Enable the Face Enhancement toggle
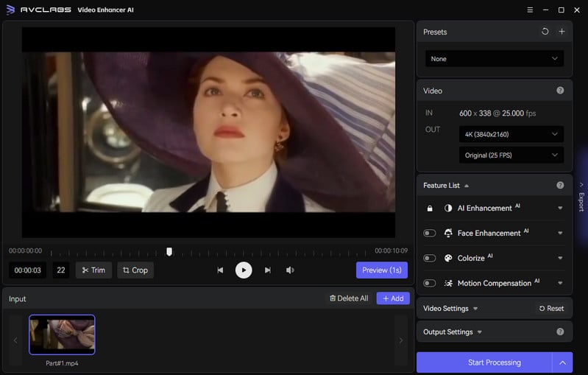The width and height of the screenshot is (588, 375). coord(429,234)
